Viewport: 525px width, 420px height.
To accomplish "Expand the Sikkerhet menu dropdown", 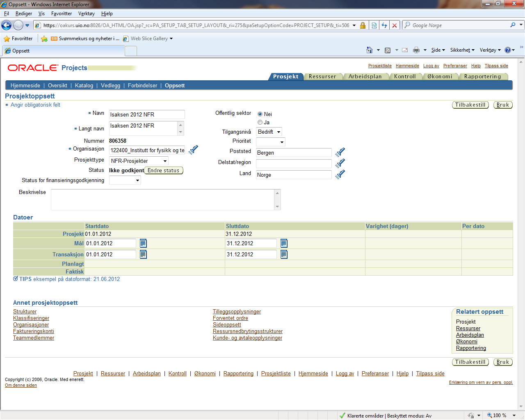I will click(462, 50).
